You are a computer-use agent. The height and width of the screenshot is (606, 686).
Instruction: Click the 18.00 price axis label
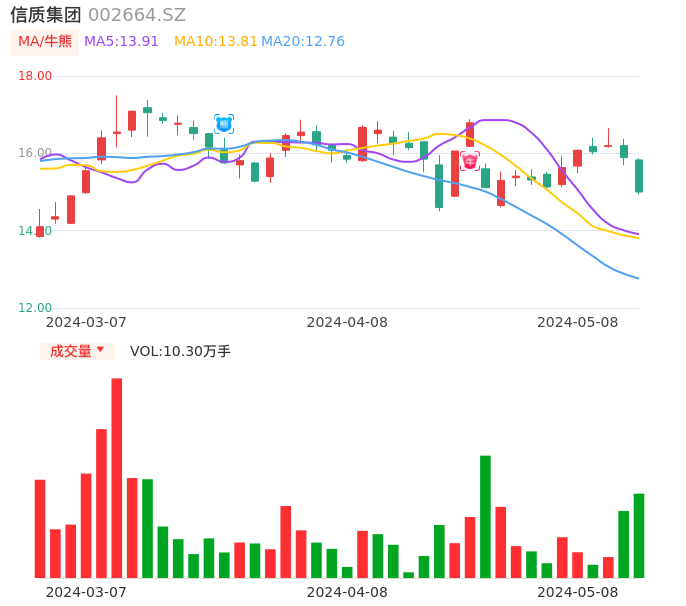36,76
